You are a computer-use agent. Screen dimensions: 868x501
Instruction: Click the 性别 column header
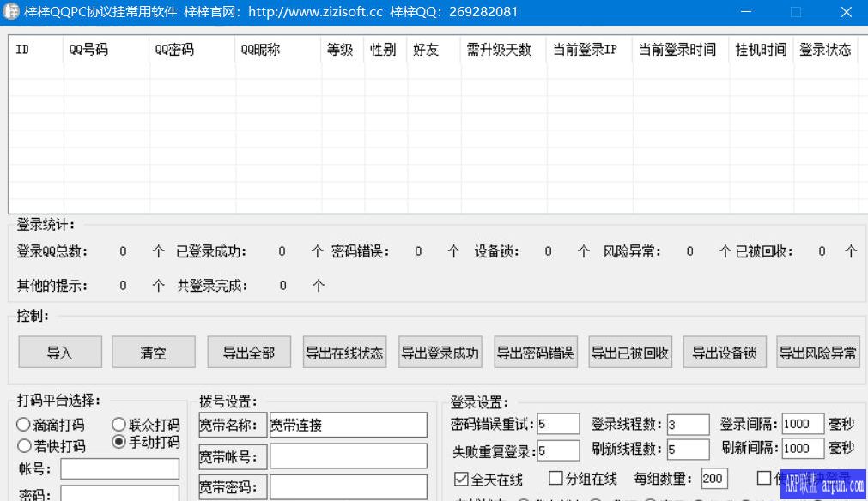[385, 50]
